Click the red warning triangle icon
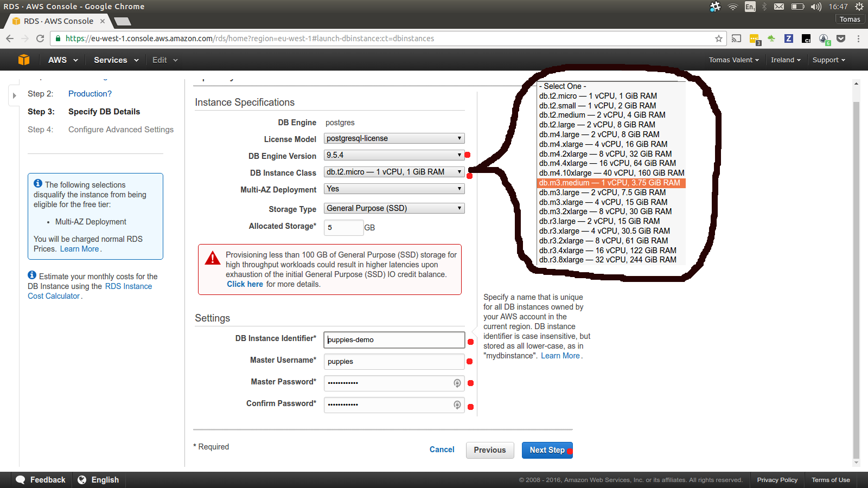Viewport: 868px width, 488px height. click(212, 258)
